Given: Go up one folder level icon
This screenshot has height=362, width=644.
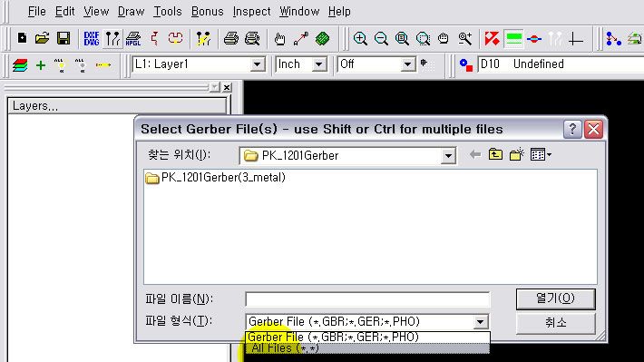Looking at the screenshot, I should point(495,155).
